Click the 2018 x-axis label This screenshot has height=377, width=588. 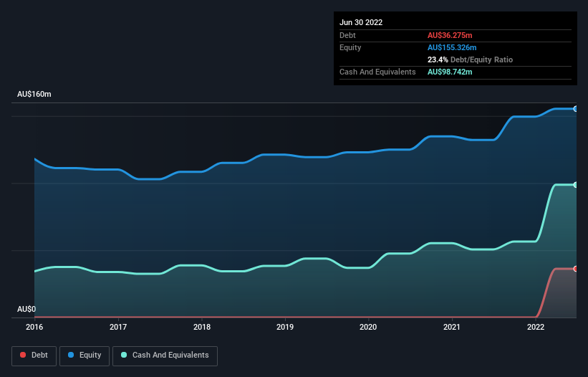pyautogui.click(x=202, y=327)
